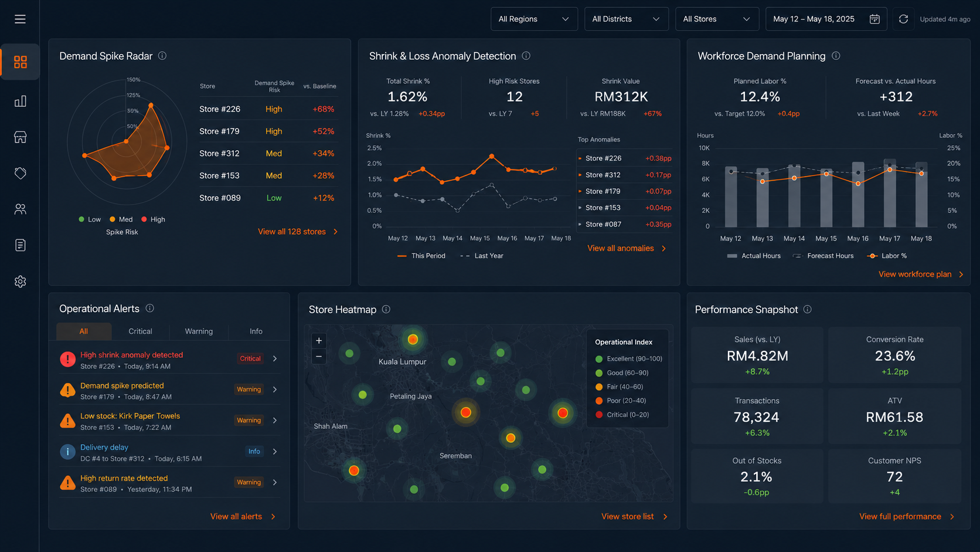Click the refresh data icon
The height and width of the screenshot is (552, 980).
pyautogui.click(x=903, y=19)
